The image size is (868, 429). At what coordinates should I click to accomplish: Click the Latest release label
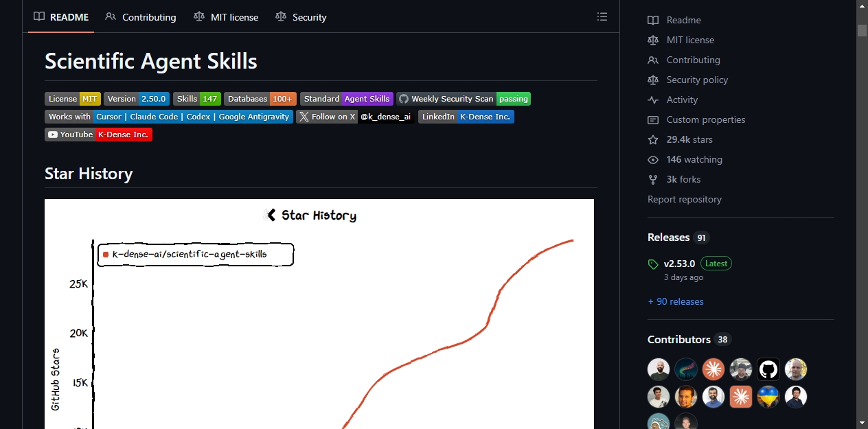(x=716, y=264)
